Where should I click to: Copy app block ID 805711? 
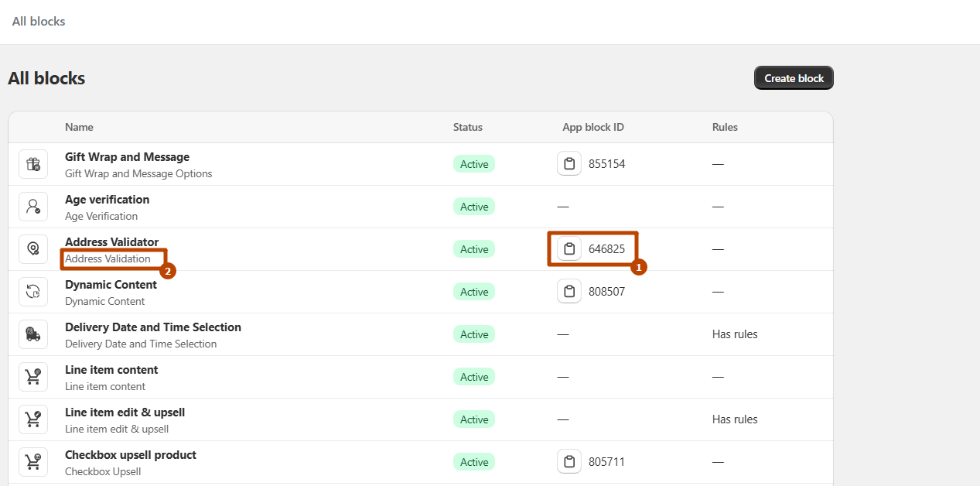point(569,462)
